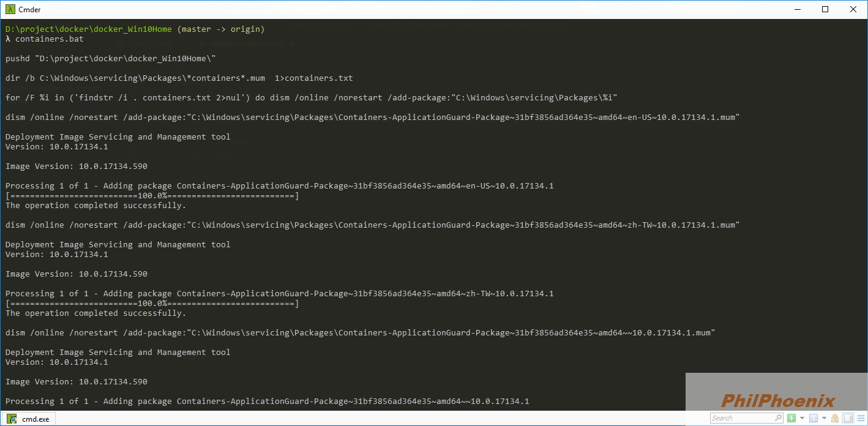Viewport: 868px width, 426px height.
Task: Click the magnifier icon in the search box
Action: coord(778,418)
